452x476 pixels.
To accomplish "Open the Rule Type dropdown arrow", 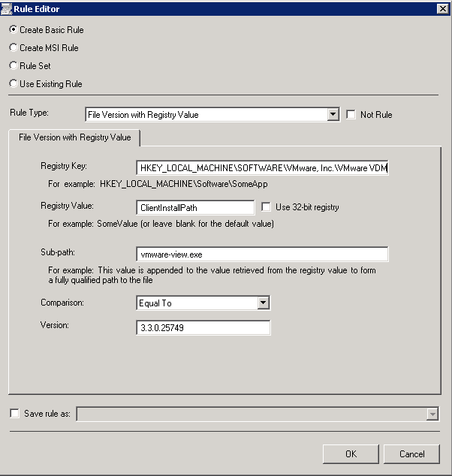I will 333,115.
